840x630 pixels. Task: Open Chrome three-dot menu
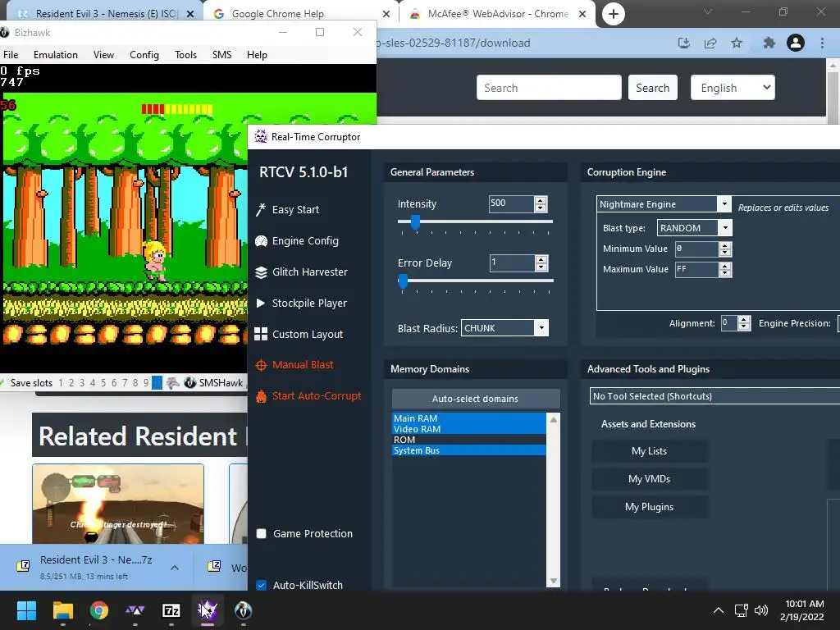pyautogui.click(x=822, y=43)
